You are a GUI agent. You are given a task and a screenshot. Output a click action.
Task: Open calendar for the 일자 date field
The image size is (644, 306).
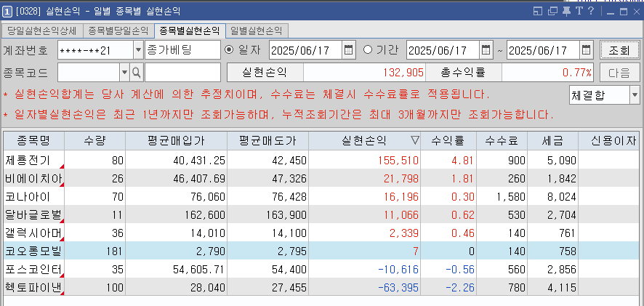pos(348,50)
